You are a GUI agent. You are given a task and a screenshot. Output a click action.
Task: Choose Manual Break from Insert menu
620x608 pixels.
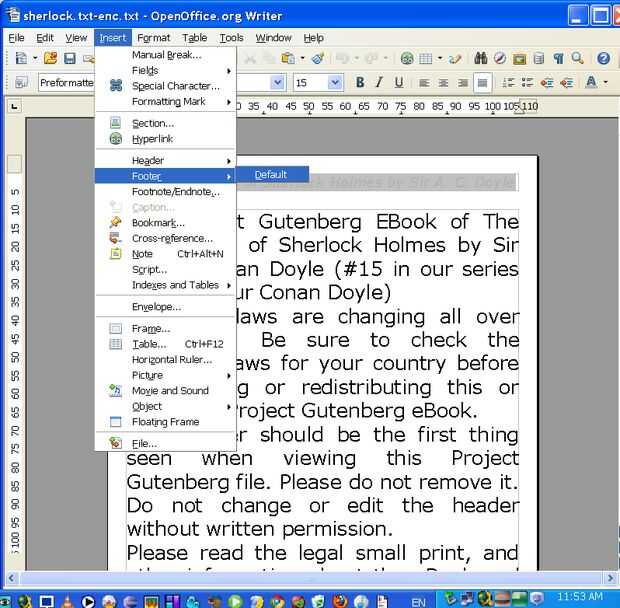[x=166, y=55]
